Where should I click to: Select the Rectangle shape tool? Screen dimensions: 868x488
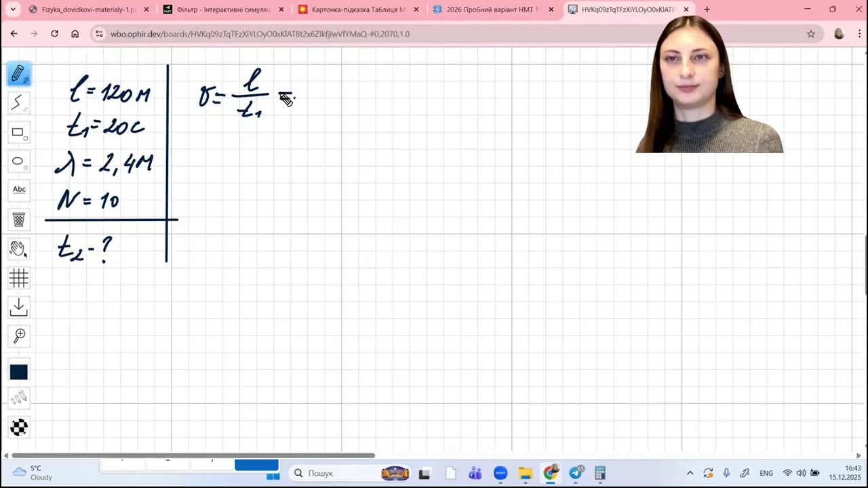tap(19, 132)
